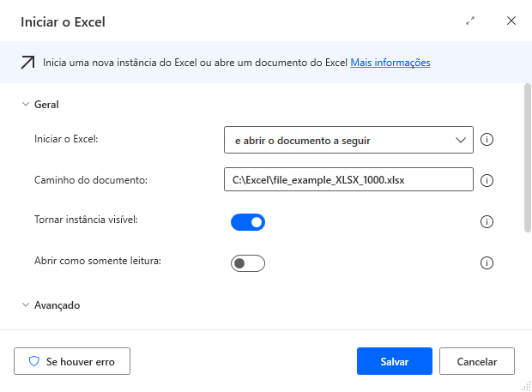532x392 pixels.
Task: Click the Salvar button
Action: pos(394,361)
